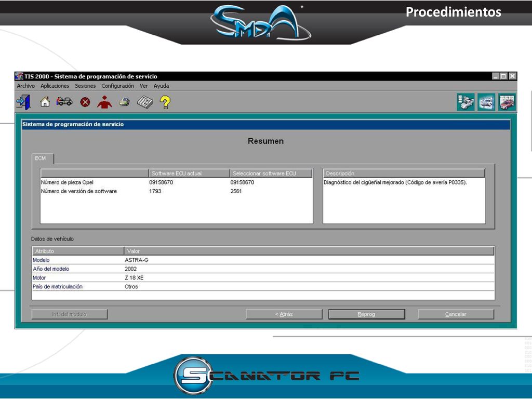
Task: Click the Atributo column header
Action: point(78,251)
